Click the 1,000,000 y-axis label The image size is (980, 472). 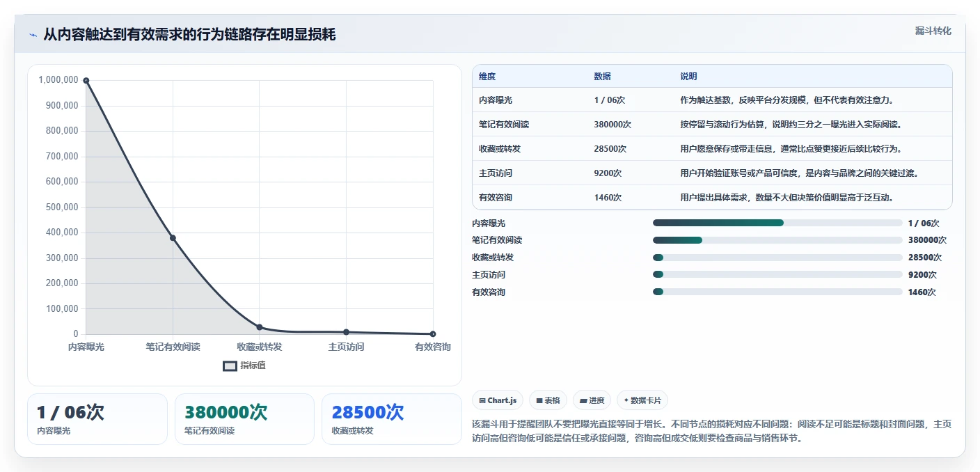click(58, 80)
